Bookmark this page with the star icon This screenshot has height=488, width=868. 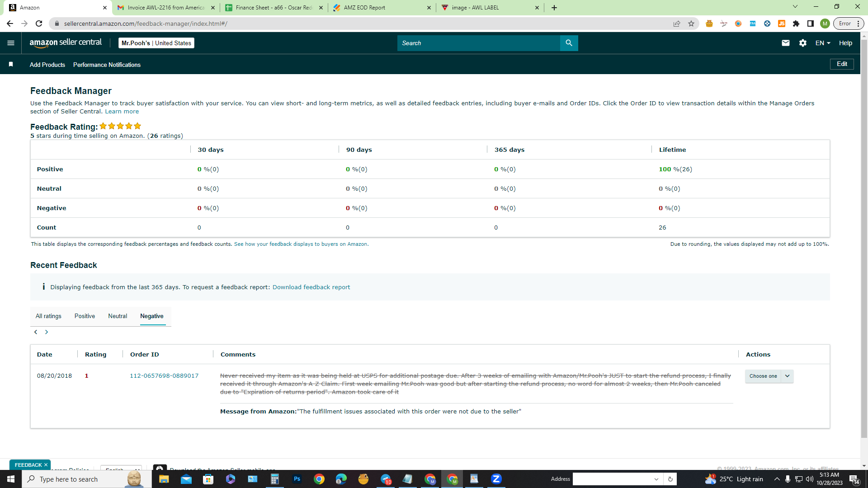click(x=691, y=23)
